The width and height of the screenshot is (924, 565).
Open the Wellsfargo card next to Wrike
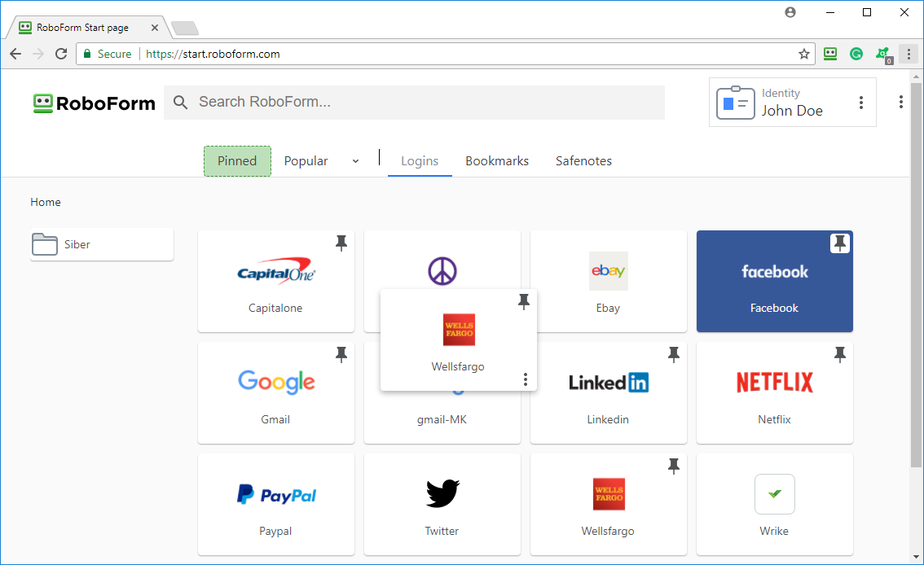[x=608, y=505]
